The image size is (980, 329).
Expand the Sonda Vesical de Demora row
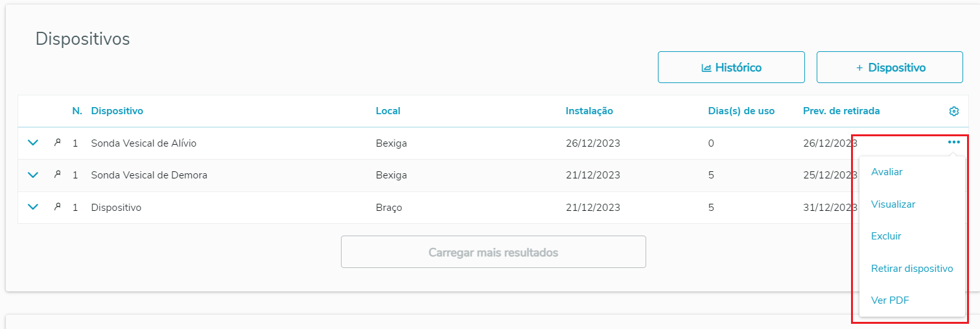(x=34, y=175)
